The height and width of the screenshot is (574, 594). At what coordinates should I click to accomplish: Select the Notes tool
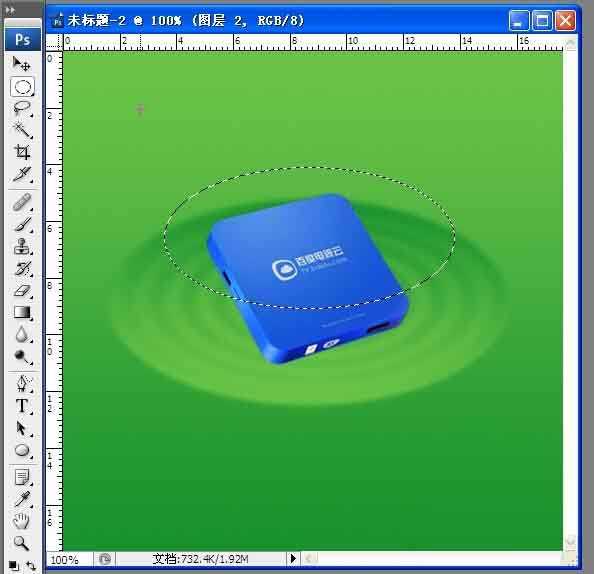coord(22,477)
